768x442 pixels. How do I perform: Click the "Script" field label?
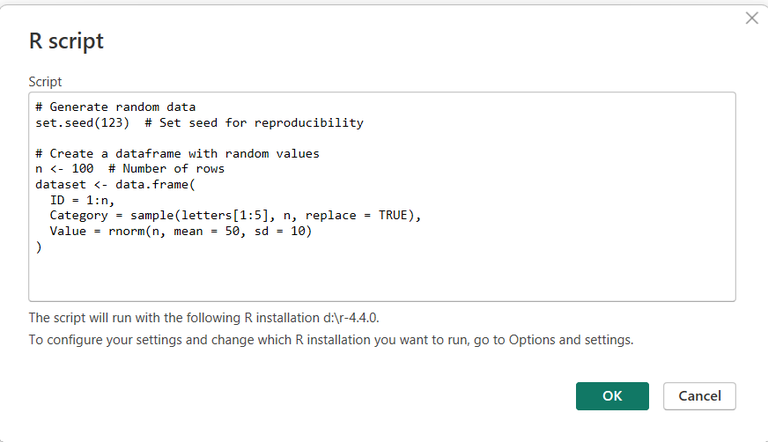[x=45, y=81]
